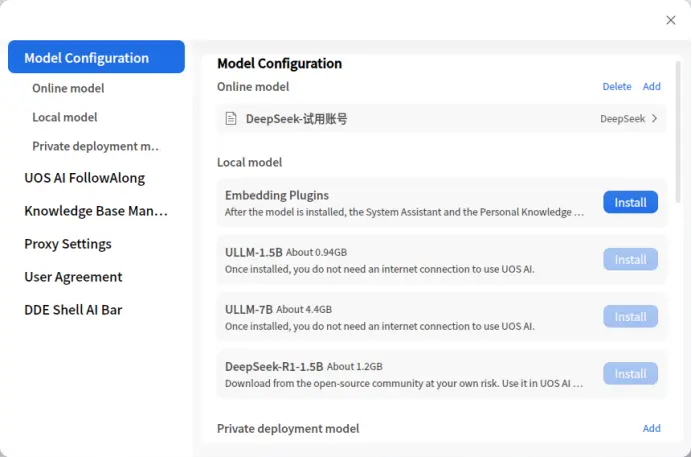View the User Agreement section

coord(73,277)
